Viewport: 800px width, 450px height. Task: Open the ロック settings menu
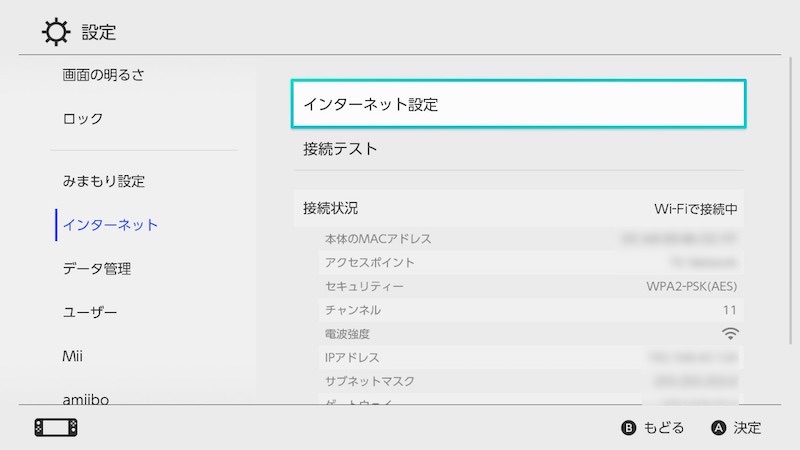(83, 118)
